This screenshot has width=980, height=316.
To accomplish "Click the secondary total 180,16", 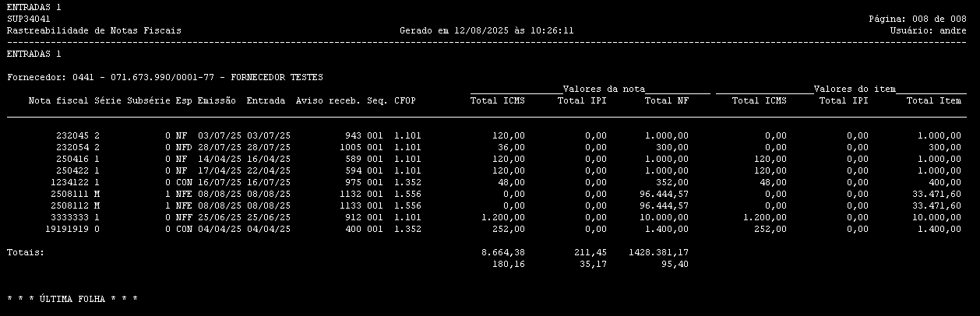I will pos(509,264).
